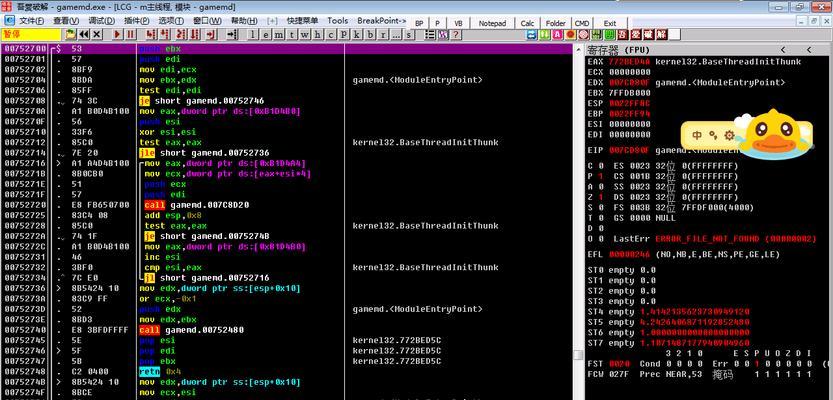The height and width of the screenshot is (400, 833).
Task: Click the dark red 吾 icon
Action: [622, 35]
